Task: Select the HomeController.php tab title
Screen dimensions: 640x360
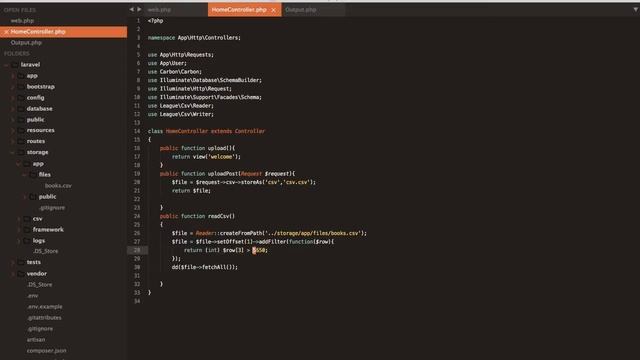Action: [239, 9]
